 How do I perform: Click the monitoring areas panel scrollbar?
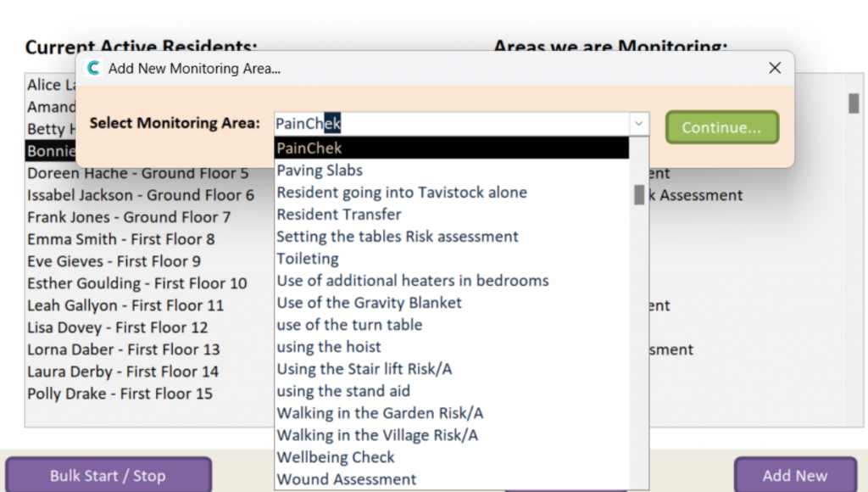853,103
